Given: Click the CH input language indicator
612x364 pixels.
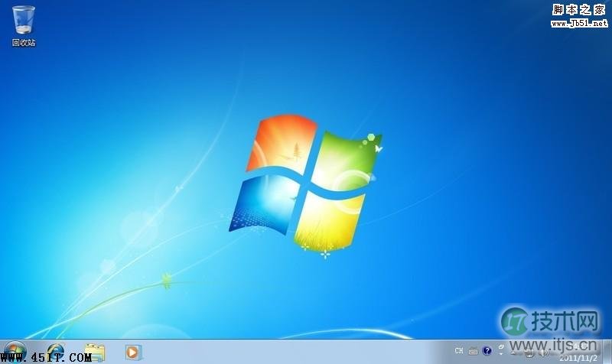Looking at the screenshot, I should click(459, 351).
